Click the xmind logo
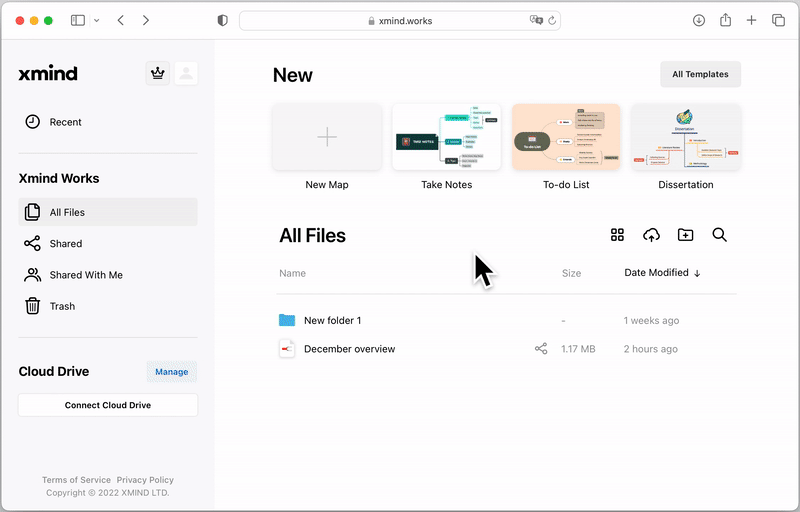 pyautogui.click(x=48, y=73)
